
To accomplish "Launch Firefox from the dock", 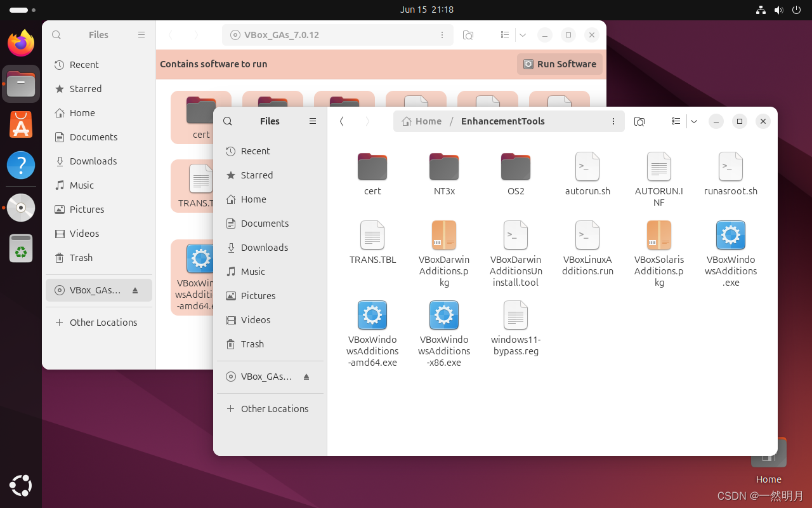I will [21, 43].
